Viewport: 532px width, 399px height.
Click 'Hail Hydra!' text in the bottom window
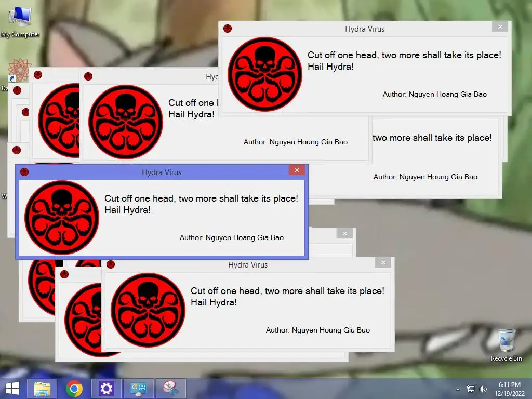click(214, 303)
